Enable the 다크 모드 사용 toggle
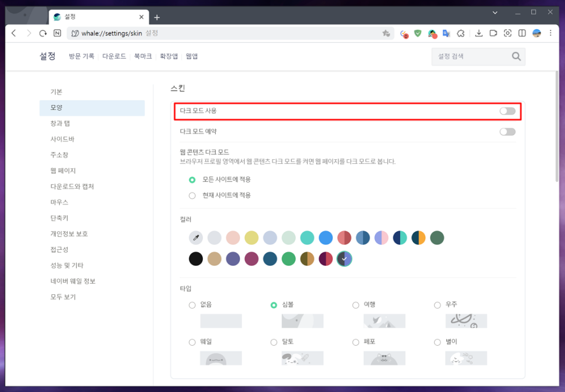Screen dimensions: 565x392 [507, 111]
